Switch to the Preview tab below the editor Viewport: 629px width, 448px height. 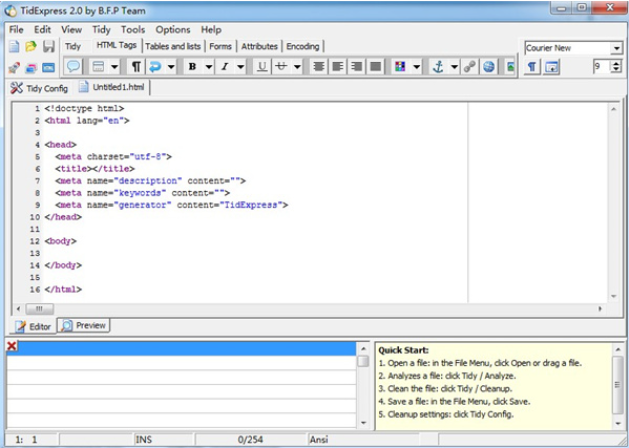click(84, 325)
